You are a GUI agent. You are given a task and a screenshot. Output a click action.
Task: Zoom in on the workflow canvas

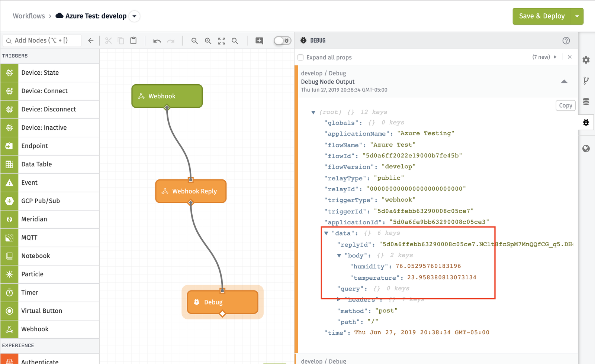[x=208, y=41]
